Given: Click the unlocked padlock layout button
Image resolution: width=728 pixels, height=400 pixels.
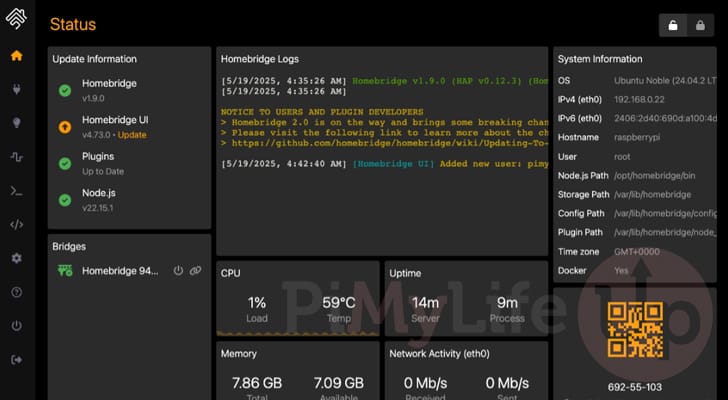Looking at the screenshot, I should 673,25.
